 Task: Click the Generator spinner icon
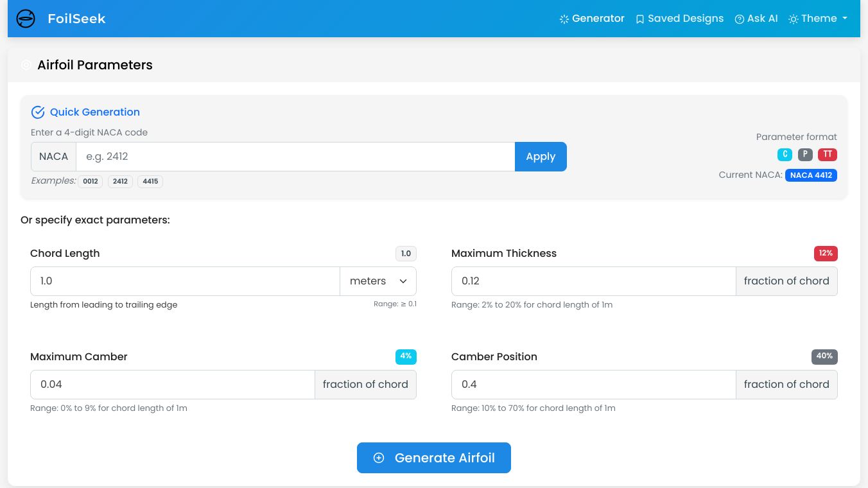[x=564, y=19]
